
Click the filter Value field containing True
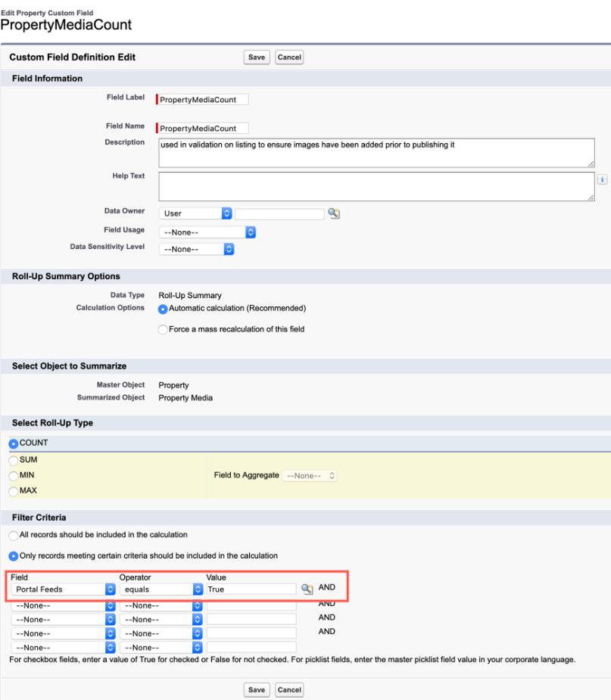(251, 590)
